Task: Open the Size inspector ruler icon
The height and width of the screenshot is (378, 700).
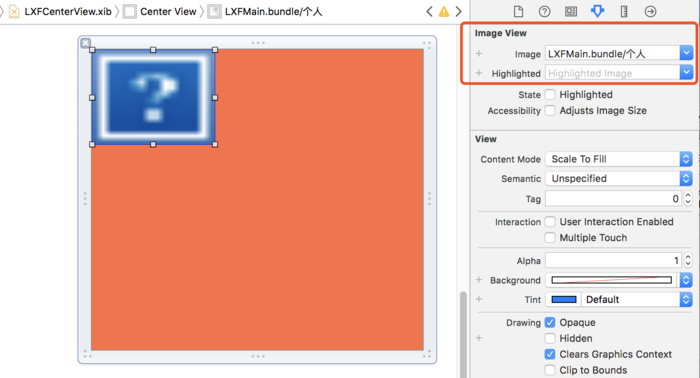Action: 624,11
